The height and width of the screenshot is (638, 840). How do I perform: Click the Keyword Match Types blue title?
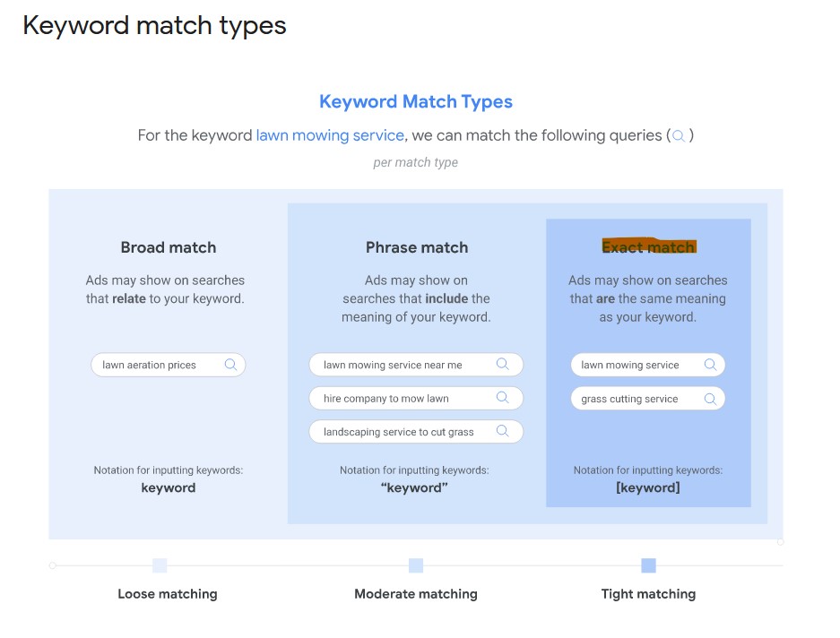point(416,102)
